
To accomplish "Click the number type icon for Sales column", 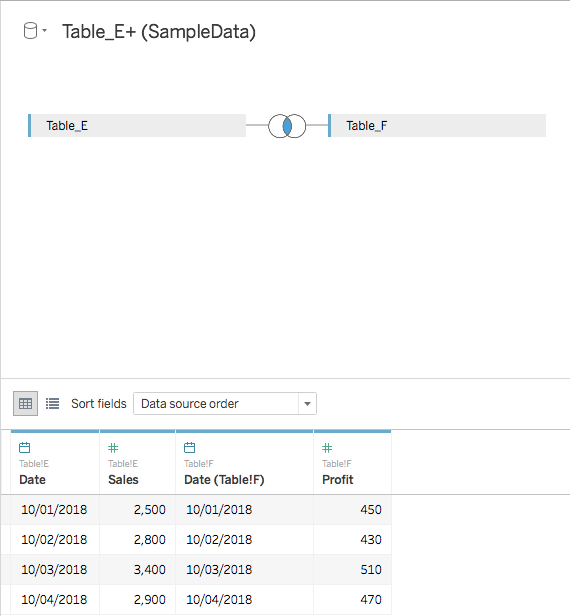I will point(113,447).
